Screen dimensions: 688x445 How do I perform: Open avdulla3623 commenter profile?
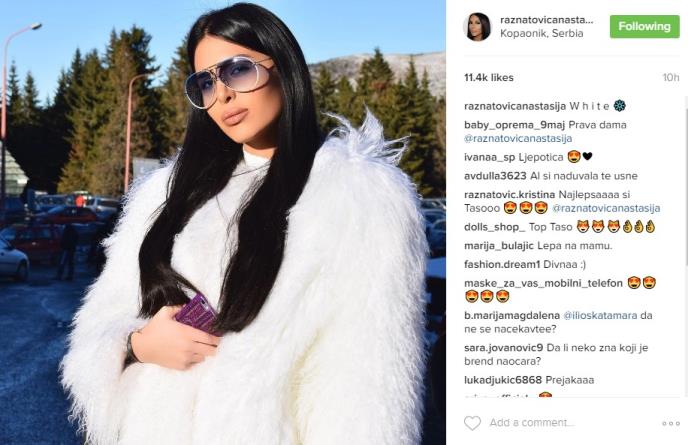[495, 176]
